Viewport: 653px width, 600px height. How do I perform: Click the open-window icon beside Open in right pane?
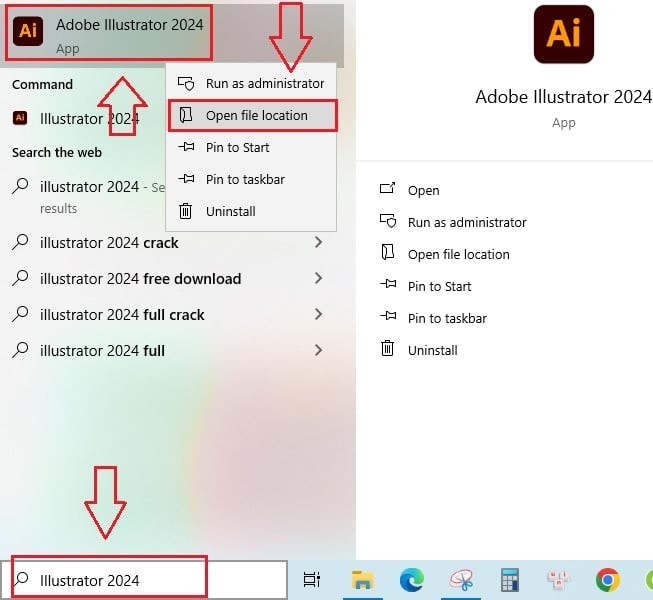tap(387, 189)
